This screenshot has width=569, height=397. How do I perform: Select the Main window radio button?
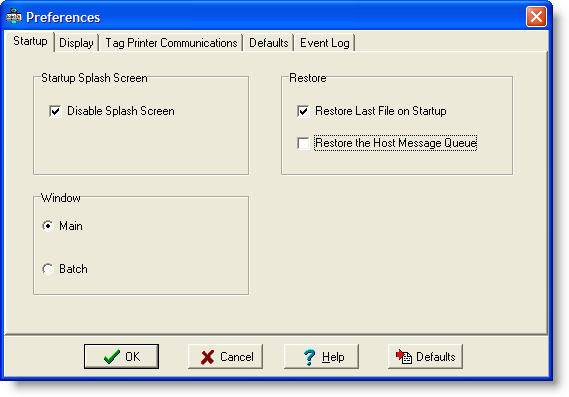coord(48,226)
